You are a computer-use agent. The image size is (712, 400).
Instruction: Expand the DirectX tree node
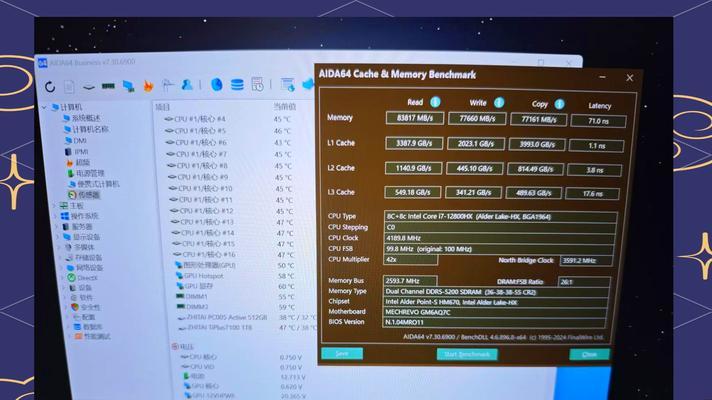62,278
